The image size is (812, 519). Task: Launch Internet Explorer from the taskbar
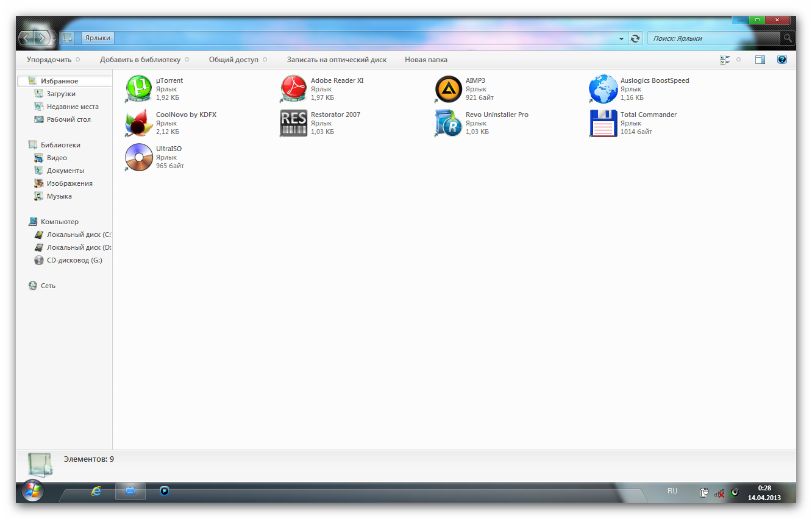96,491
